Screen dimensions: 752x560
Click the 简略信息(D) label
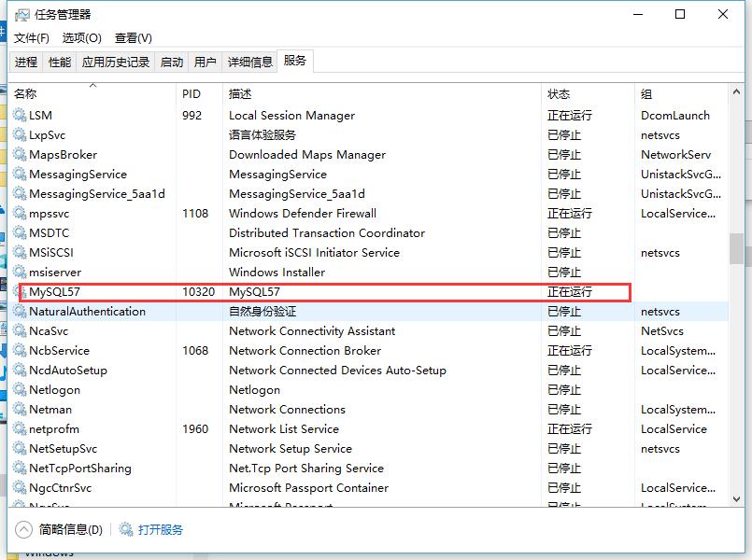click(70, 529)
